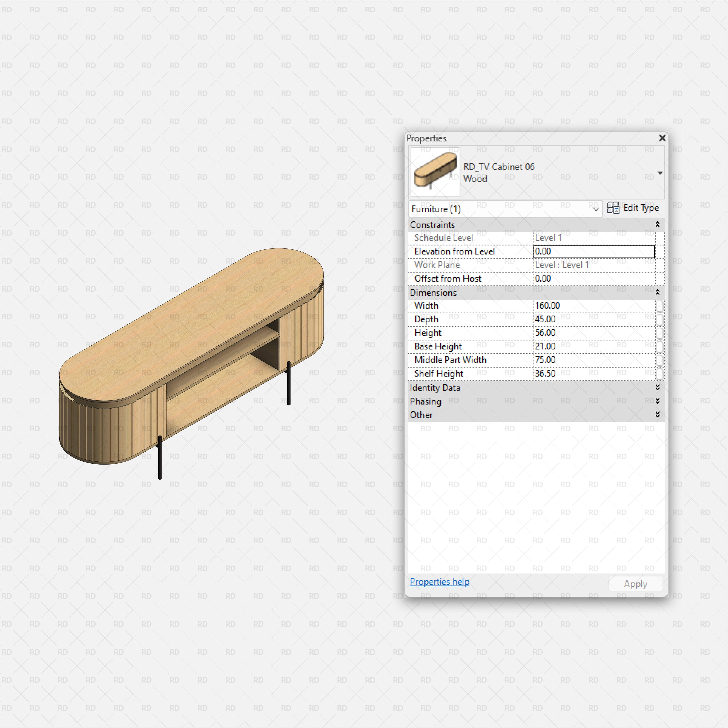Click the Base Height associate parameter button
Viewport: 728px width, 728px height.
pos(660,346)
